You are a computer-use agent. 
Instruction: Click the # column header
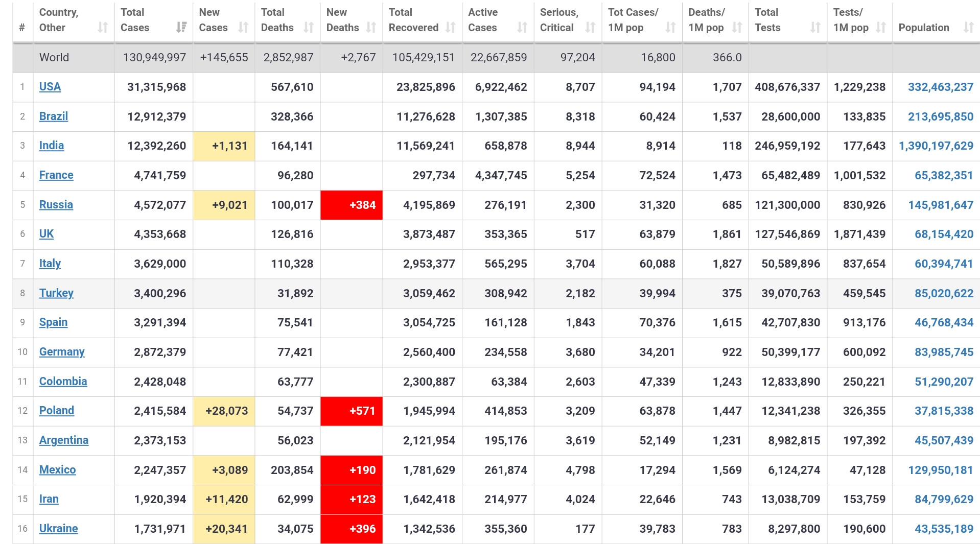(x=22, y=28)
